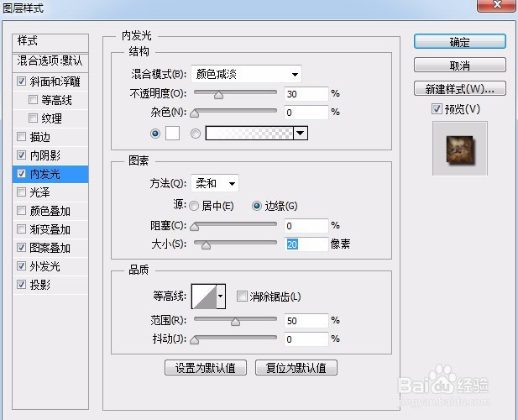
Task: Click the style preview thumbnail
Action: click(460, 149)
